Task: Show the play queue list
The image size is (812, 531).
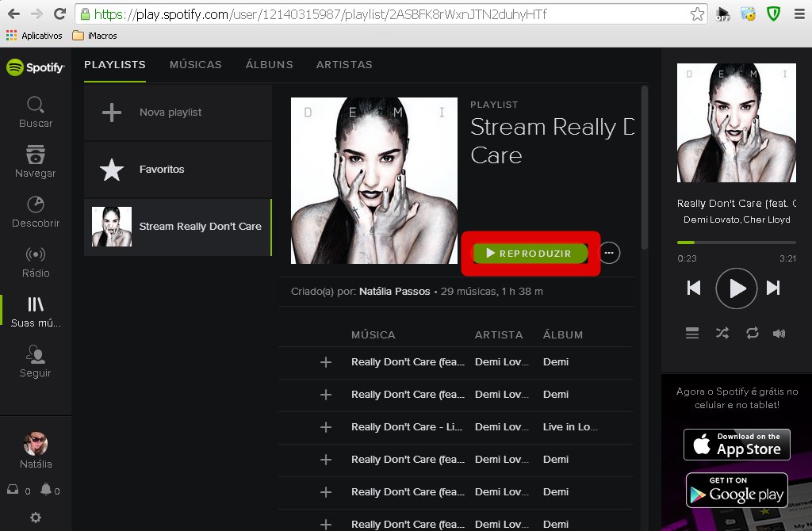Action: pyautogui.click(x=692, y=334)
